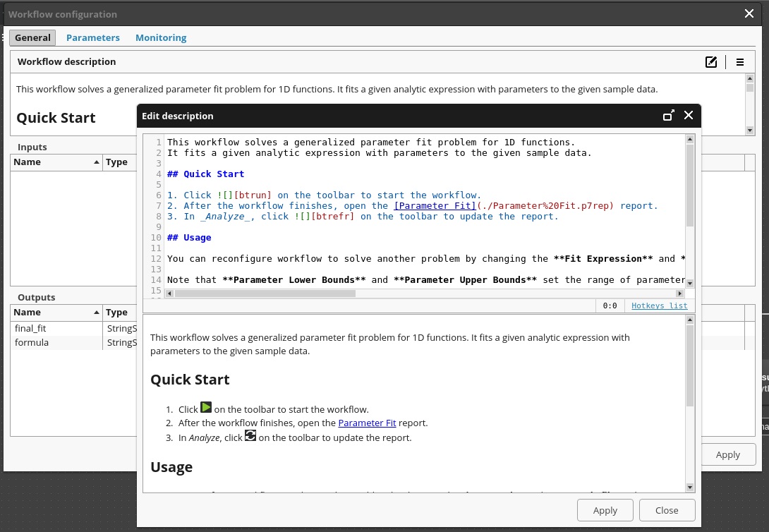769x532 pixels.
Task: Click Quick Start heading in preview pane
Action: (190, 380)
